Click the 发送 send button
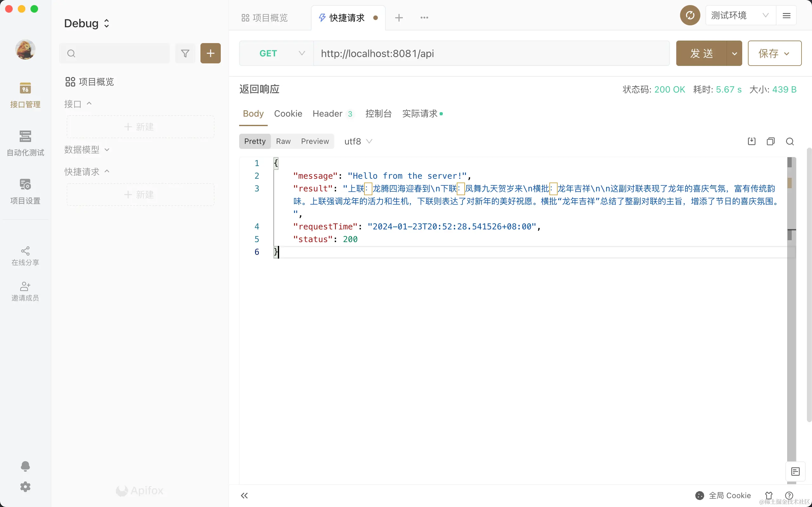812x507 pixels. click(701, 53)
